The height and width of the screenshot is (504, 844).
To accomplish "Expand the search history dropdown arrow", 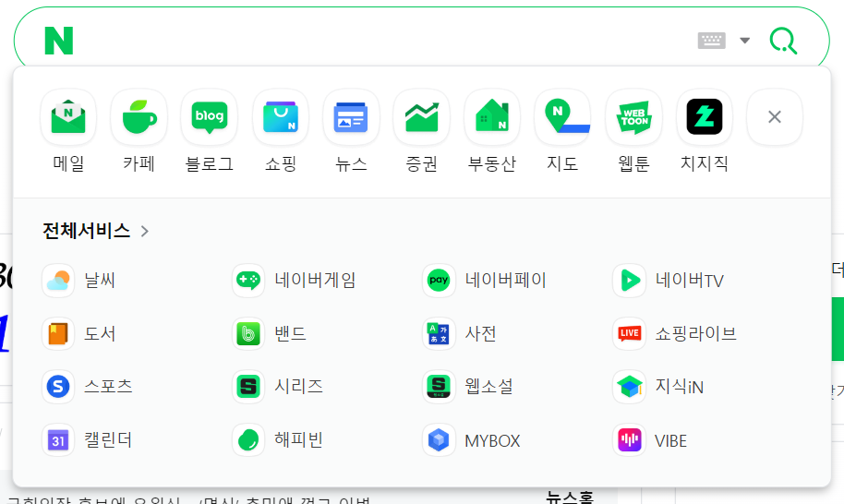I will pos(745,41).
